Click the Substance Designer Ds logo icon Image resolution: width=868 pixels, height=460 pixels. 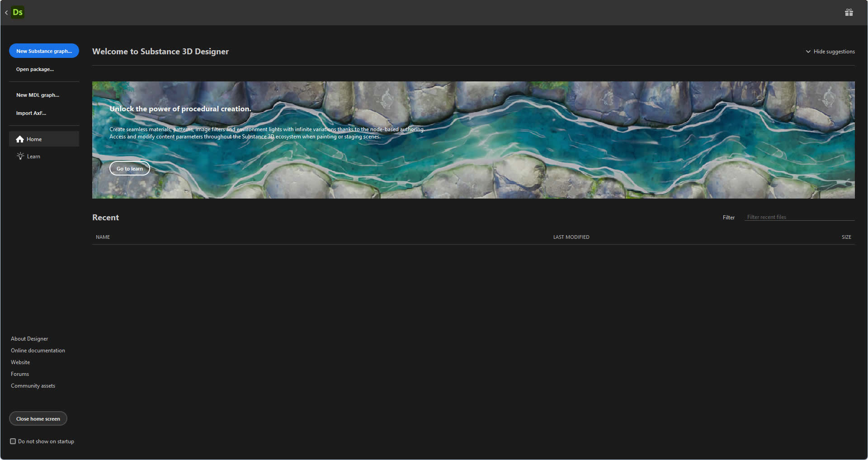tap(18, 12)
